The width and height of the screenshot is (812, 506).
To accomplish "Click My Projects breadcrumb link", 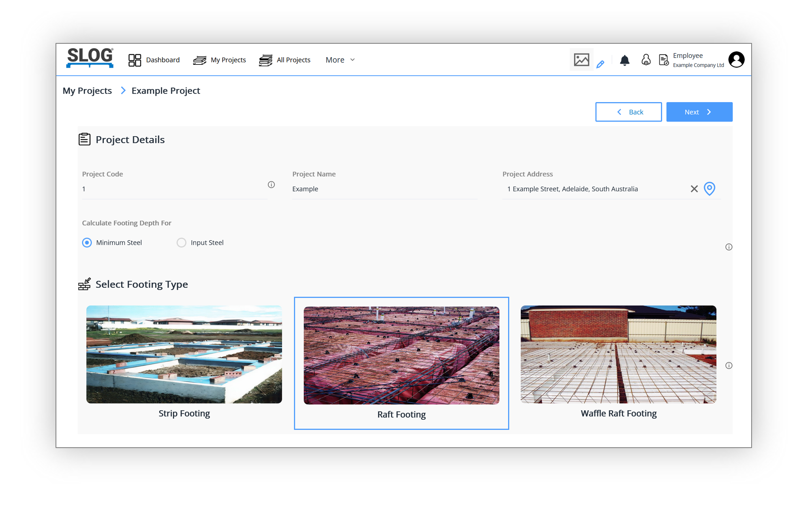I will (87, 91).
